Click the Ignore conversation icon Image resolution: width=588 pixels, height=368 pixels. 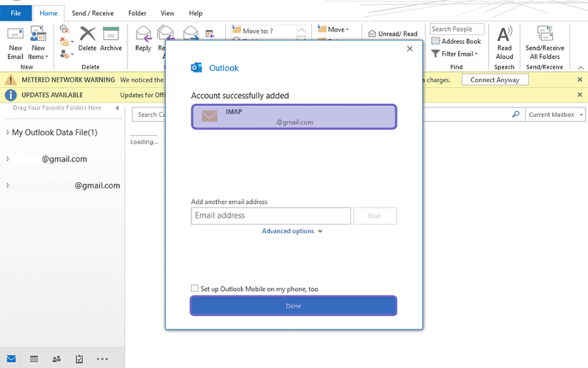click(x=64, y=29)
